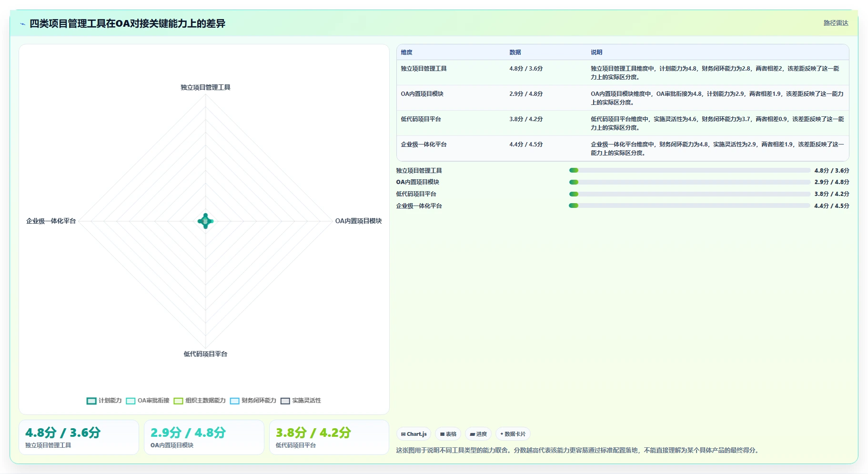The height and width of the screenshot is (474, 868).
Task: Select the 3.8分 / 4.2分 data card
Action: (x=329, y=437)
